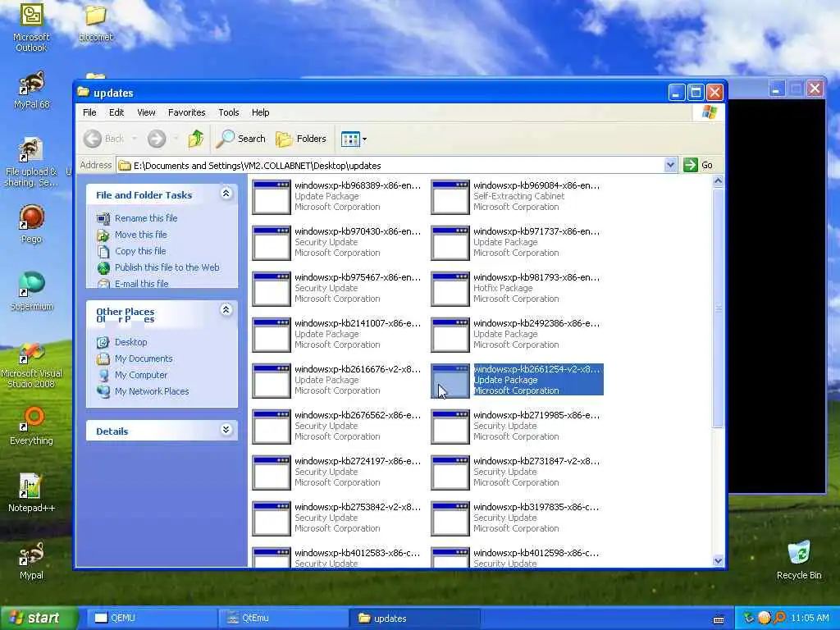The width and height of the screenshot is (840, 630).
Task: Collapse the File and Folder Tasks panel
Action: pos(226,194)
